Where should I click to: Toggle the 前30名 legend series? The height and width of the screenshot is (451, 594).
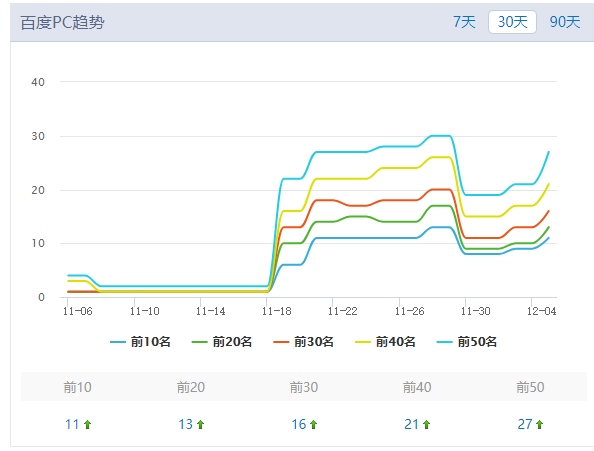click(303, 342)
